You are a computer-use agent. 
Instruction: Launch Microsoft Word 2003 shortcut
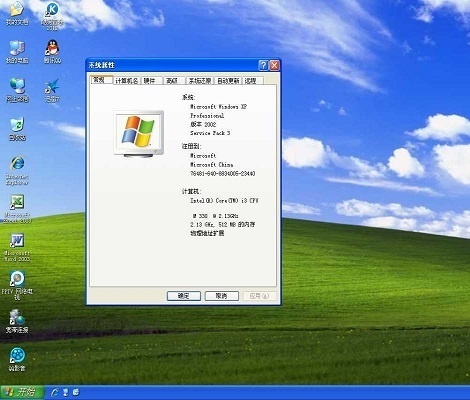click(17, 247)
